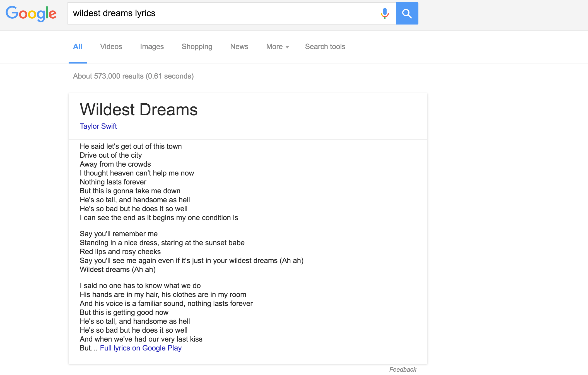Image resolution: width=588 pixels, height=375 pixels.
Task: Expand the More menu chevron
Action: [x=287, y=47]
